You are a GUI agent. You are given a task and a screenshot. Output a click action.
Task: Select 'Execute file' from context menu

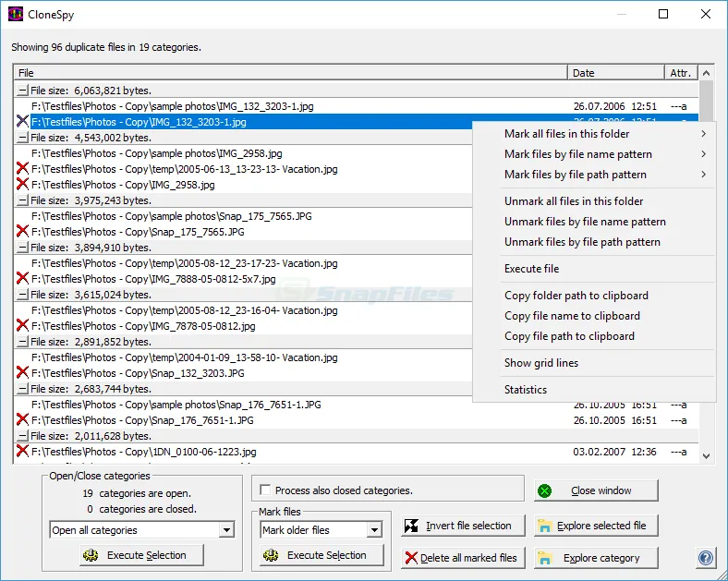click(x=594, y=268)
